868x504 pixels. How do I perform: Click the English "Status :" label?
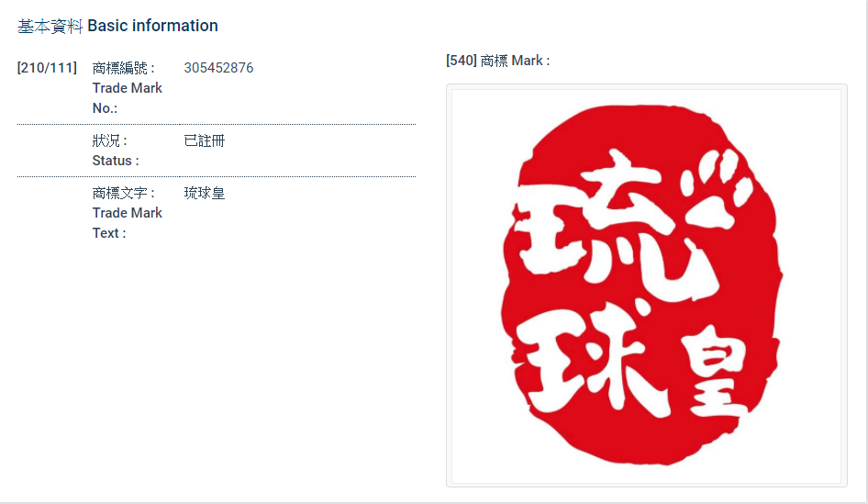[116, 161]
